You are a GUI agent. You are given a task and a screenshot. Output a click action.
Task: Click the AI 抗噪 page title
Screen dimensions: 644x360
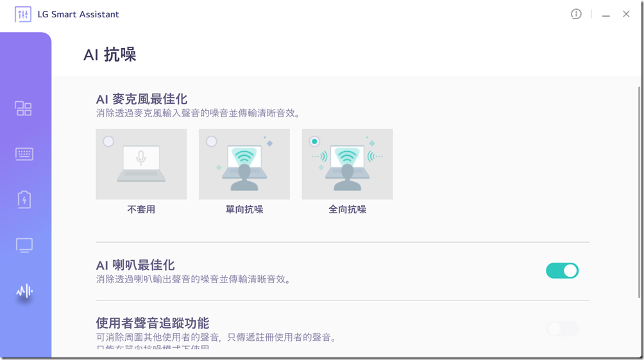click(110, 54)
